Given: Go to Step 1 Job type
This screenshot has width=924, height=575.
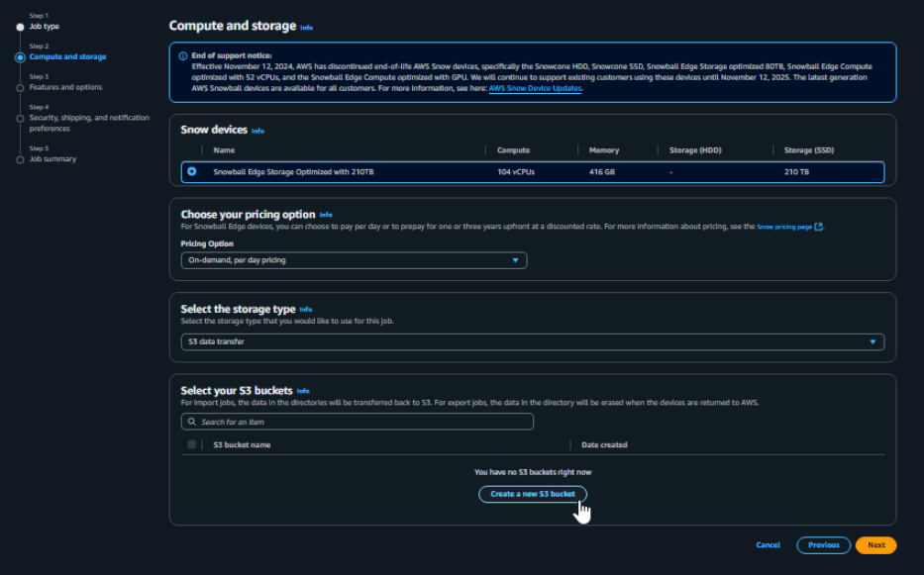Looking at the screenshot, I should point(45,27).
